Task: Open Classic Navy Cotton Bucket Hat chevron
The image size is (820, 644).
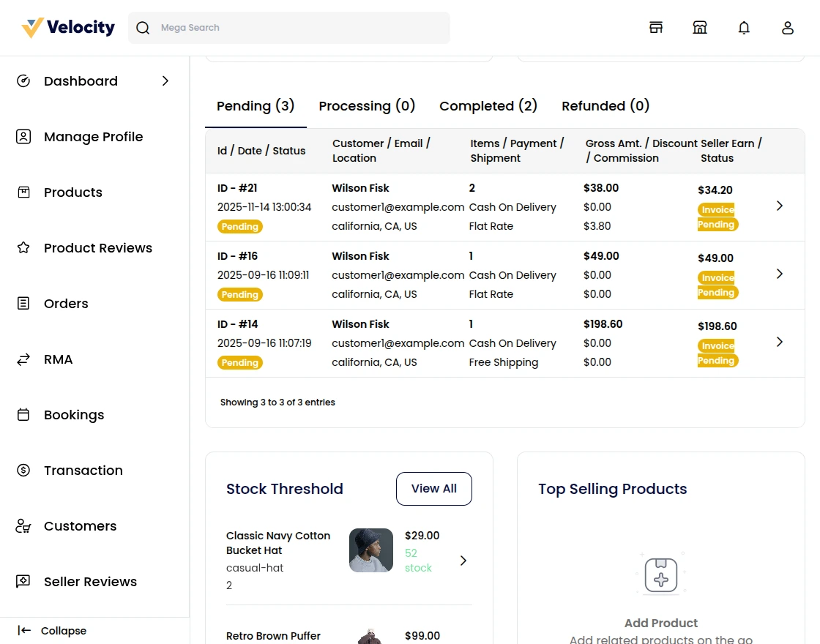Action: pos(463,561)
